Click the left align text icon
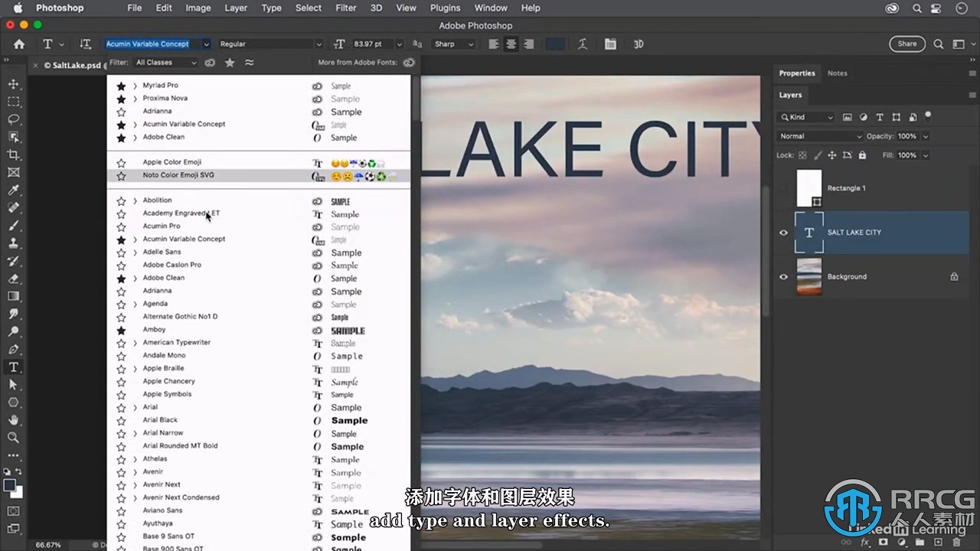The height and width of the screenshot is (551, 980). point(494,44)
